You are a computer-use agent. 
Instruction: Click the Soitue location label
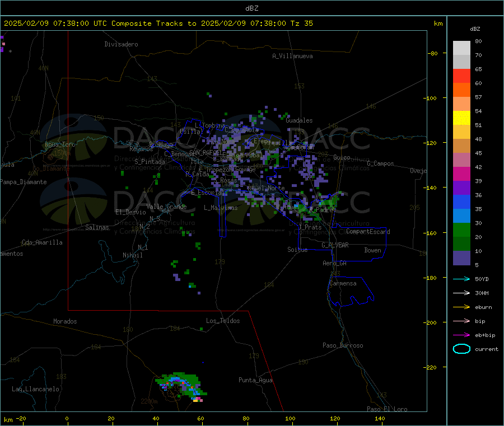297,250
